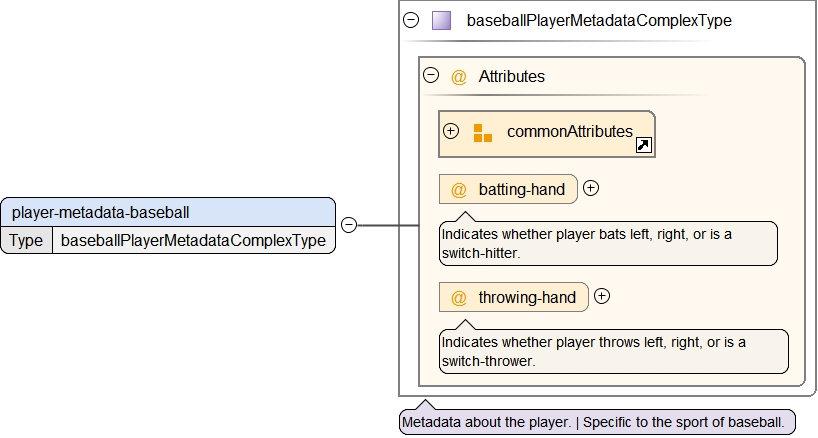The height and width of the screenshot is (438, 818).
Task: Collapse the Attributes section
Action: click(x=431, y=75)
